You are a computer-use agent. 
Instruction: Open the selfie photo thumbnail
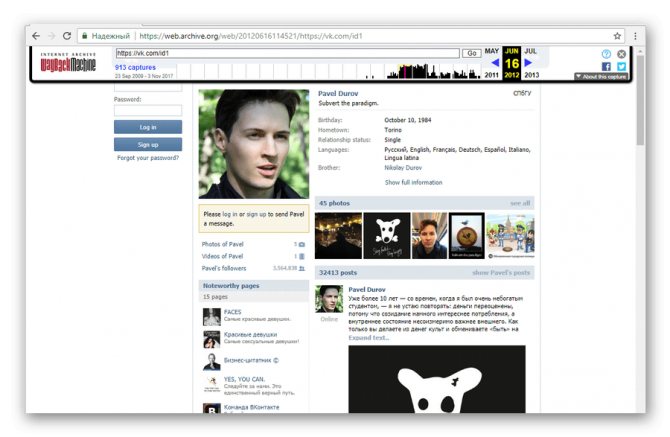click(x=429, y=235)
